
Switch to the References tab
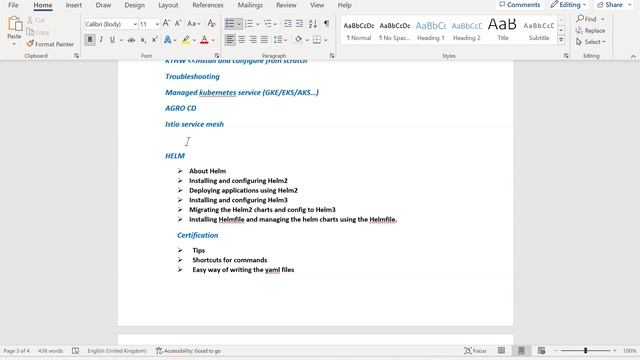[x=208, y=5]
